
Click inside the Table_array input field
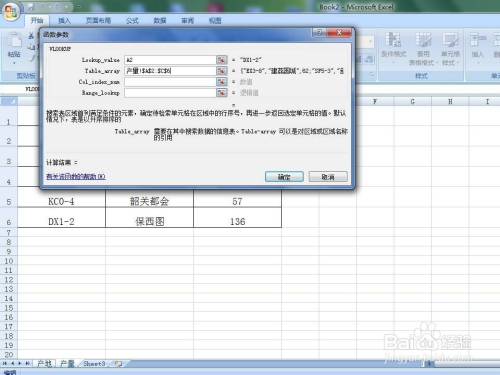pyautogui.click(x=170, y=71)
